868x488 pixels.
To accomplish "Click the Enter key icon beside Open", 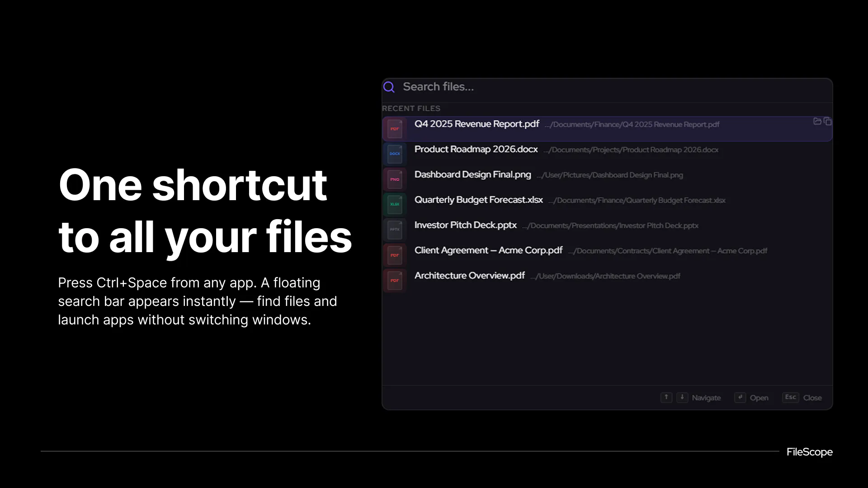I will 740,397.
